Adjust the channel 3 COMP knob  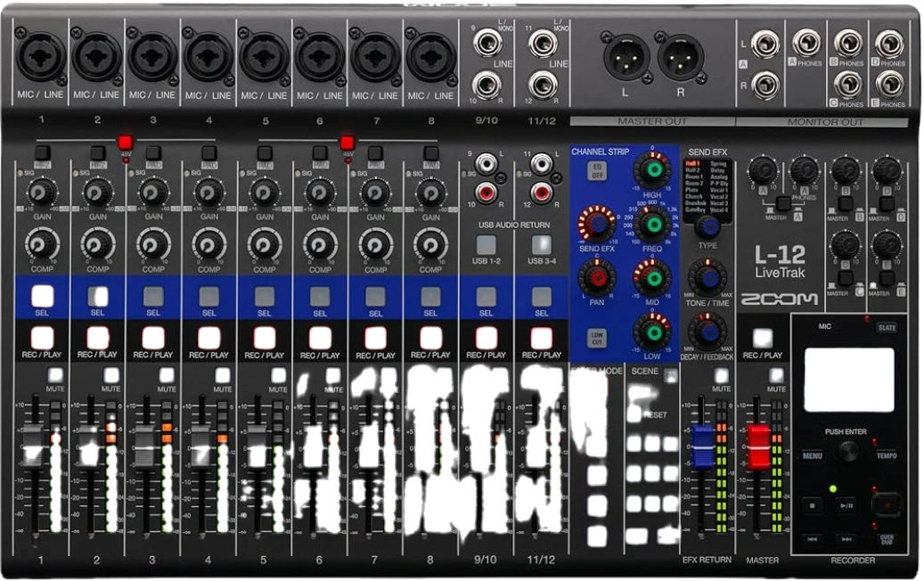(x=153, y=244)
